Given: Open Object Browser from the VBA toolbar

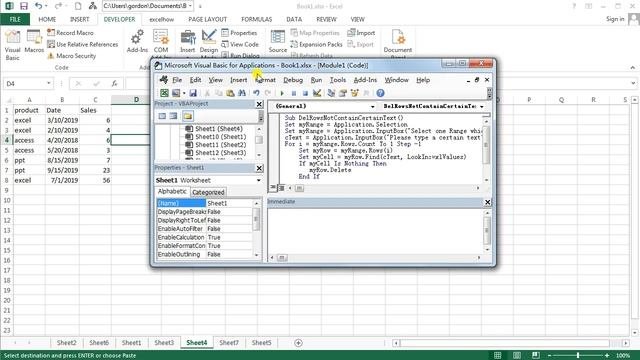Looking at the screenshot, I should pyautogui.click(x=354, y=93).
